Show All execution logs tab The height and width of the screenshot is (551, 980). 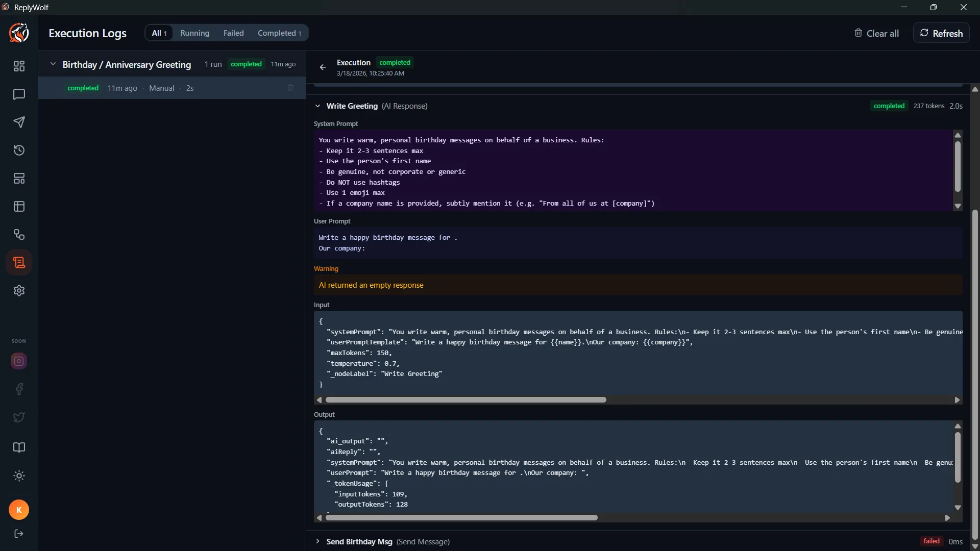159,33
